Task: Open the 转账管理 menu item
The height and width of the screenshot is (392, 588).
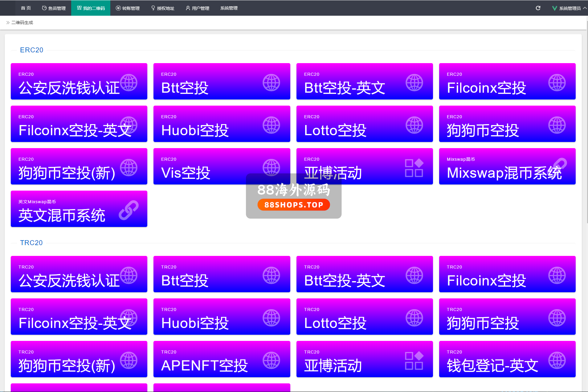Action: (x=128, y=8)
